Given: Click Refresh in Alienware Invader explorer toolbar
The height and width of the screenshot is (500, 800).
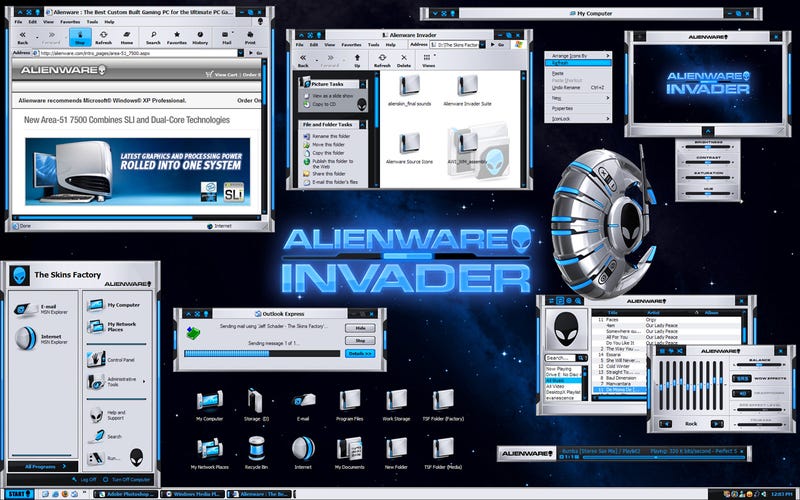Looking at the screenshot, I should click(x=382, y=60).
